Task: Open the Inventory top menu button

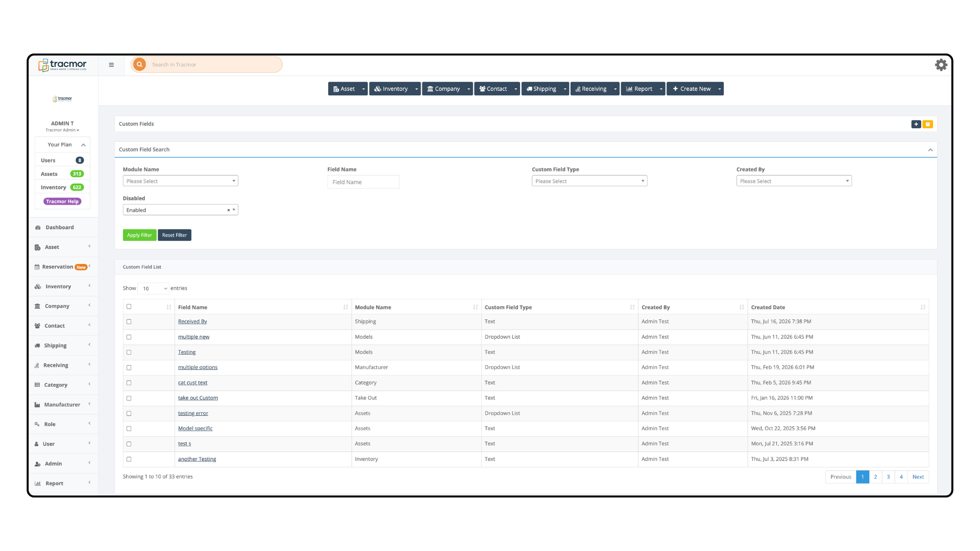Action: tap(391, 89)
